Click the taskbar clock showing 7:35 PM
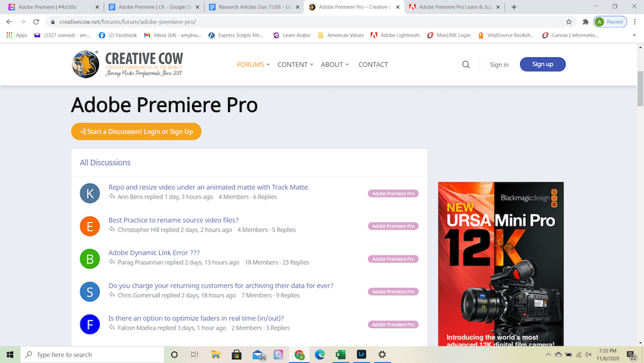The width and height of the screenshot is (644, 363). (x=607, y=355)
